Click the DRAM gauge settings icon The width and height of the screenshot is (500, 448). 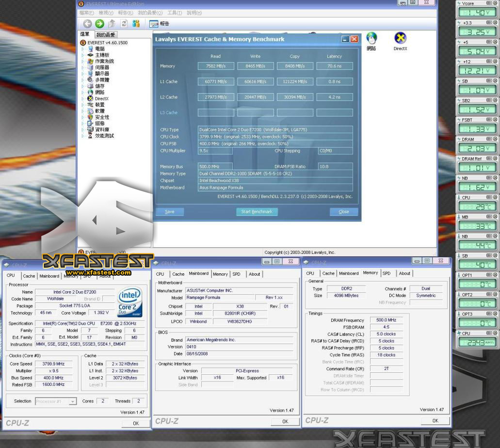489,139
